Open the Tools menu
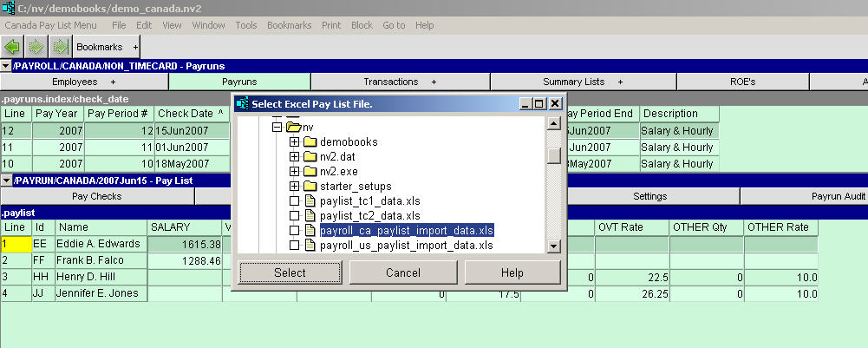Screen dimensions: 868x348 point(246,25)
